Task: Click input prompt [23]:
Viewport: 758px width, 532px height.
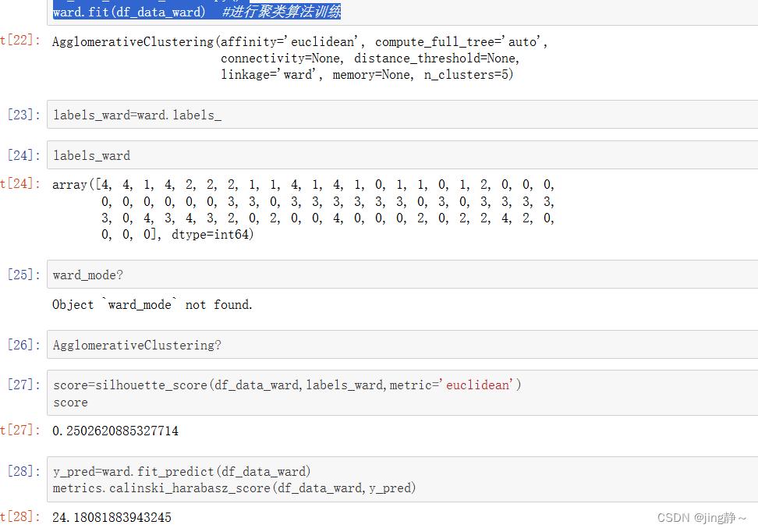Action: (23, 115)
